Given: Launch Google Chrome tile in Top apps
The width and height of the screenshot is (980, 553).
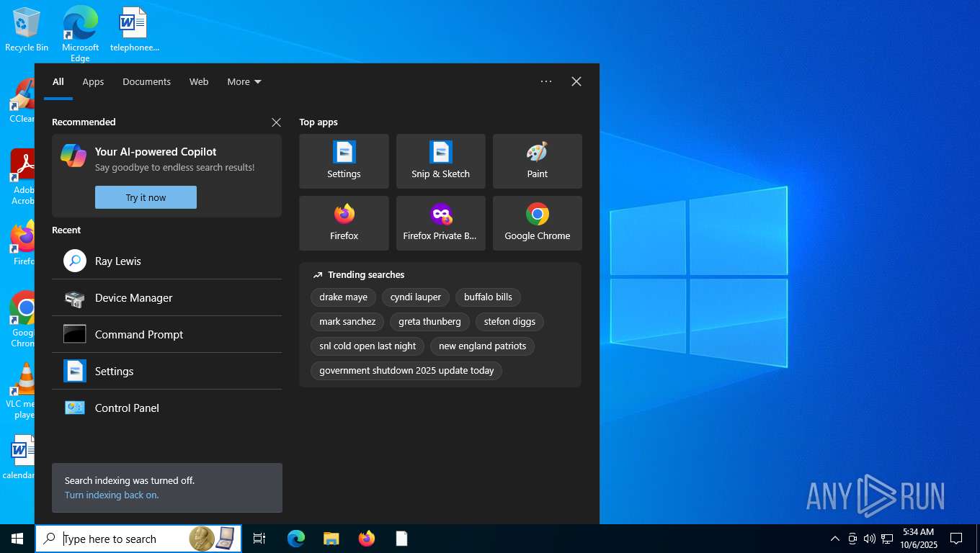Looking at the screenshot, I should click(x=537, y=223).
